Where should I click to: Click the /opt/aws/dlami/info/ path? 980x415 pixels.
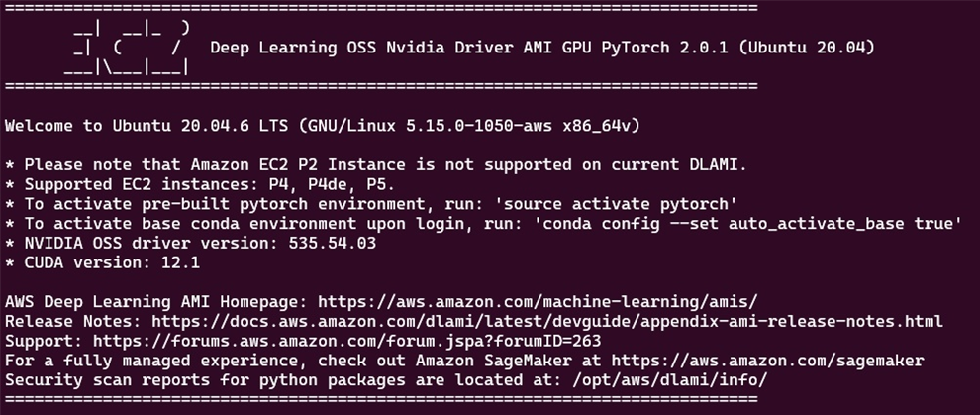669,380
